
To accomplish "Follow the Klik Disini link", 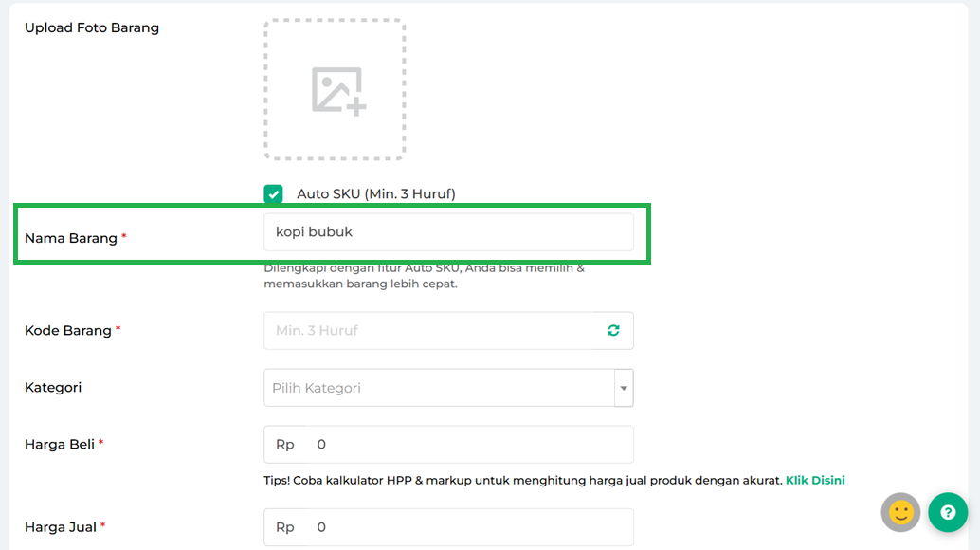I will (x=814, y=481).
